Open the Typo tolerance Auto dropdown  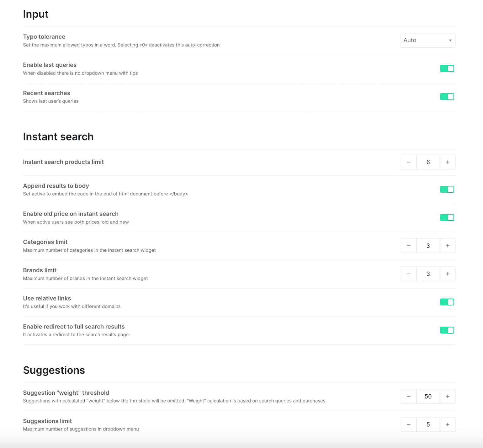427,40
